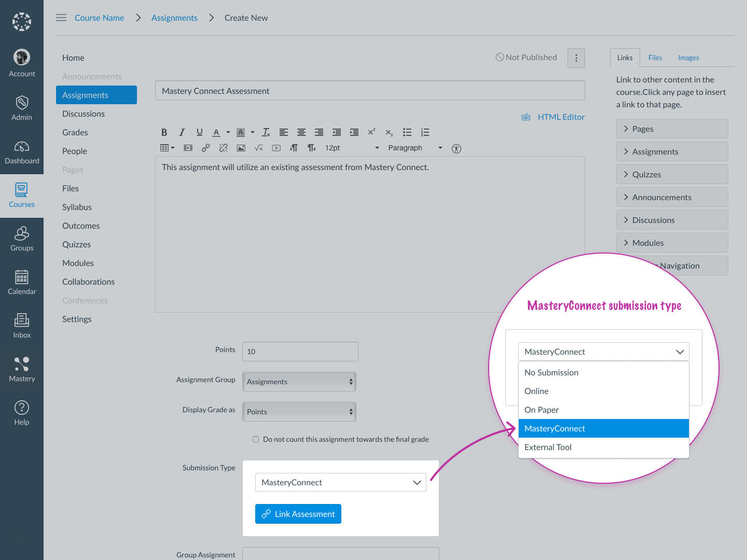Choose background highlight color A swatch

point(241,132)
